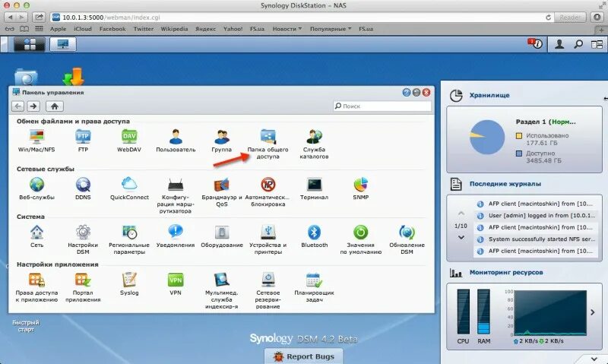Open Safari Top Sites grid

(x=39, y=29)
